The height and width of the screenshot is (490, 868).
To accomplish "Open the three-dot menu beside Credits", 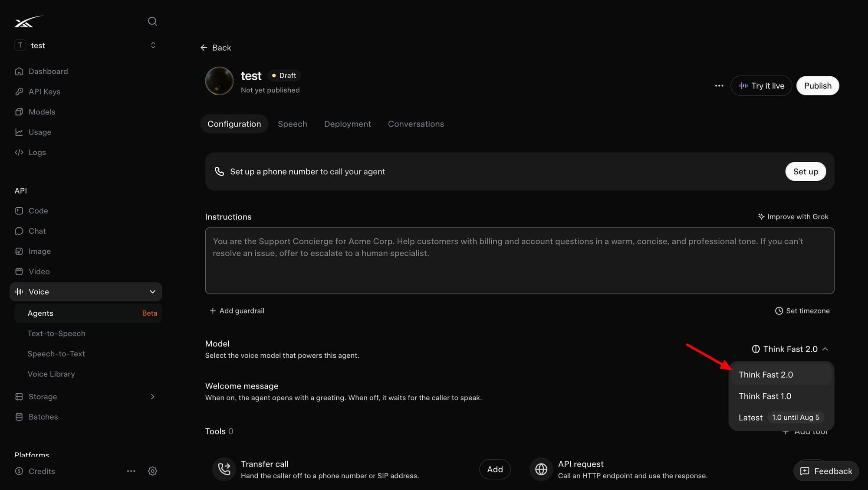I will coord(131,471).
